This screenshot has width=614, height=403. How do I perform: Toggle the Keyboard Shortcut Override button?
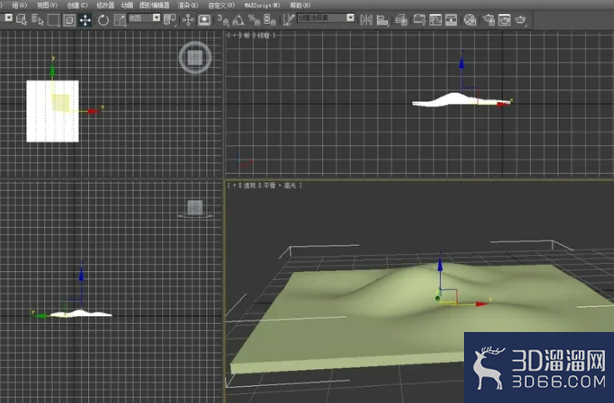point(204,20)
